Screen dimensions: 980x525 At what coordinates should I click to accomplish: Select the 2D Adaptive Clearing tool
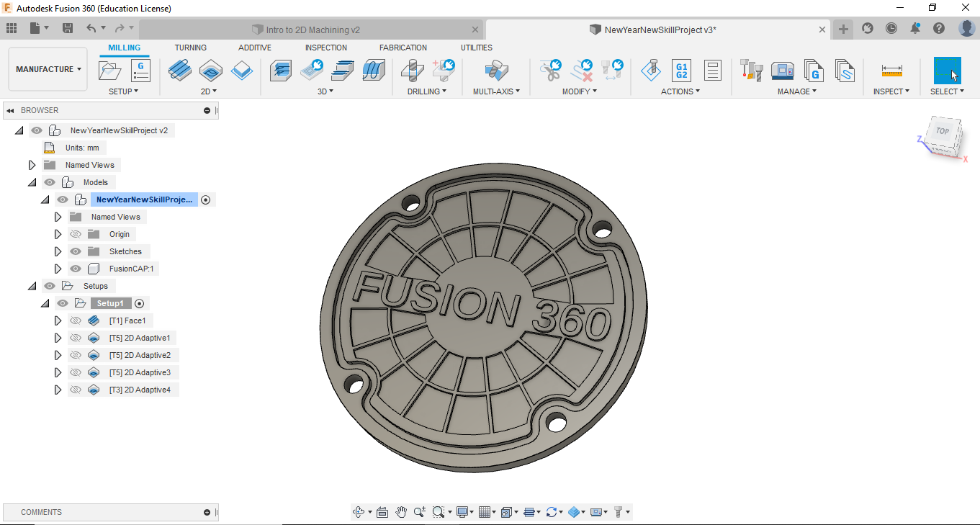point(210,71)
